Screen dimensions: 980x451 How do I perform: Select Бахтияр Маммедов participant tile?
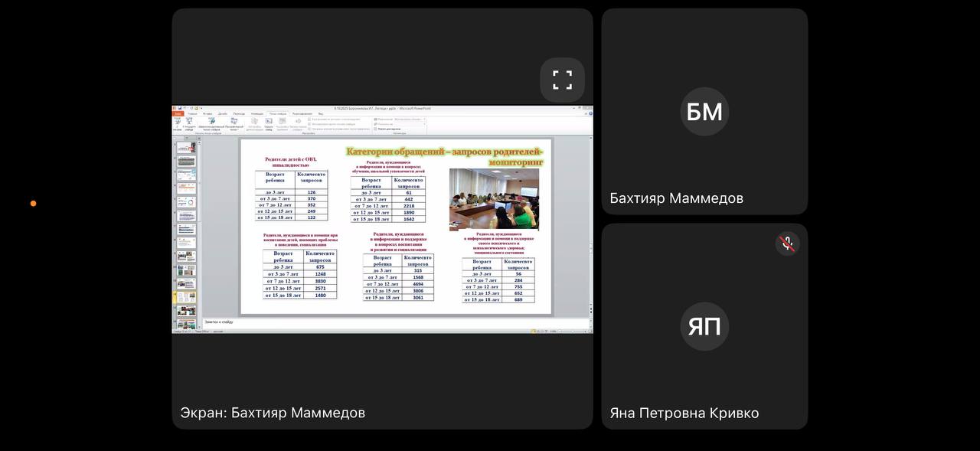click(x=704, y=112)
